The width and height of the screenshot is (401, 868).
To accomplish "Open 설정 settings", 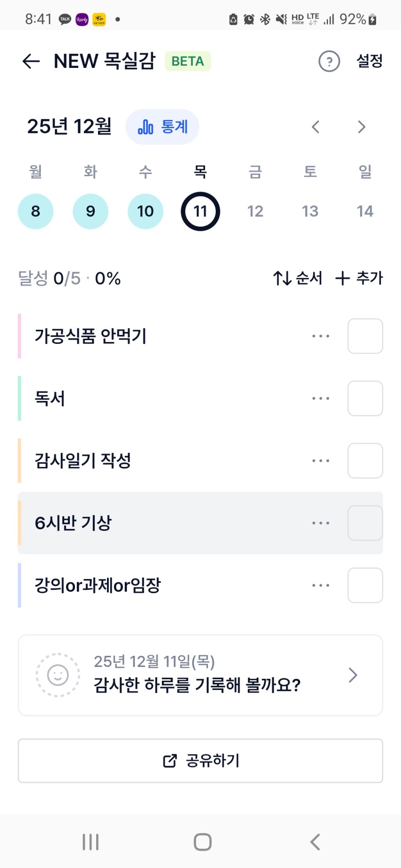I will click(370, 61).
